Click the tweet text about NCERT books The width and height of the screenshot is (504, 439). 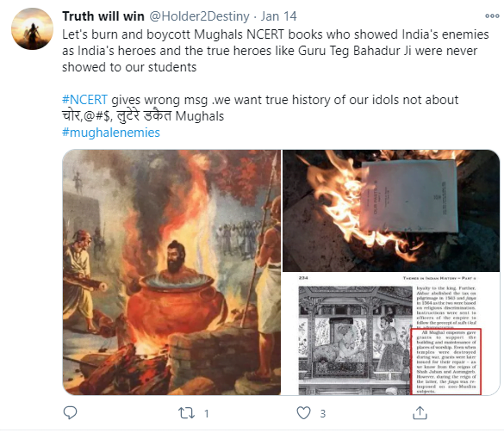276,51
